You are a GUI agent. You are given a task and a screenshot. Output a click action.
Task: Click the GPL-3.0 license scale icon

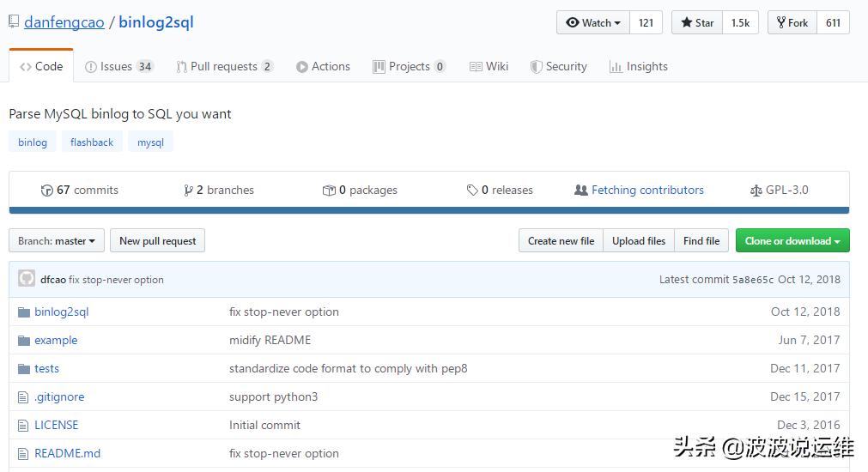(x=756, y=191)
